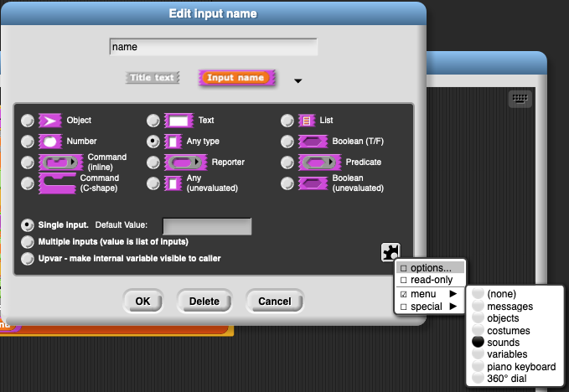Screen dimensions: 569x392
Task: Choose the Single input option
Action: tap(27, 225)
